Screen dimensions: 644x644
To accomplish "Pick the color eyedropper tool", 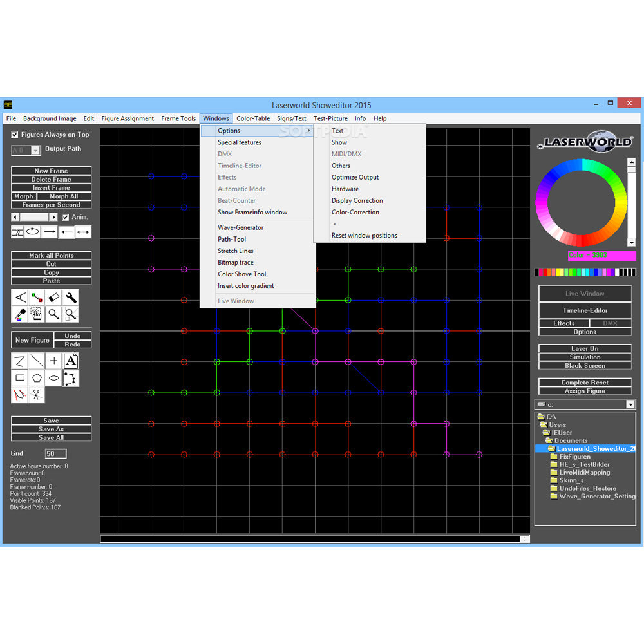I will [20, 314].
